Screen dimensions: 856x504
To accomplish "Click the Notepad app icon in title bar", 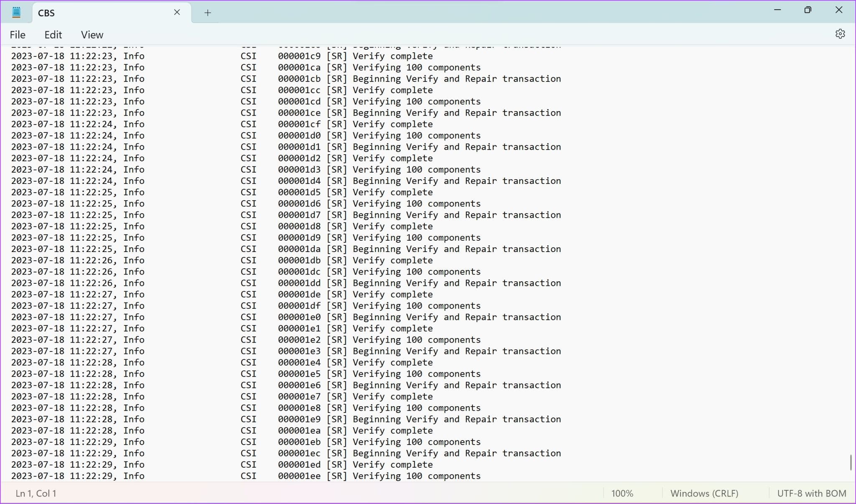I will pyautogui.click(x=16, y=13).
